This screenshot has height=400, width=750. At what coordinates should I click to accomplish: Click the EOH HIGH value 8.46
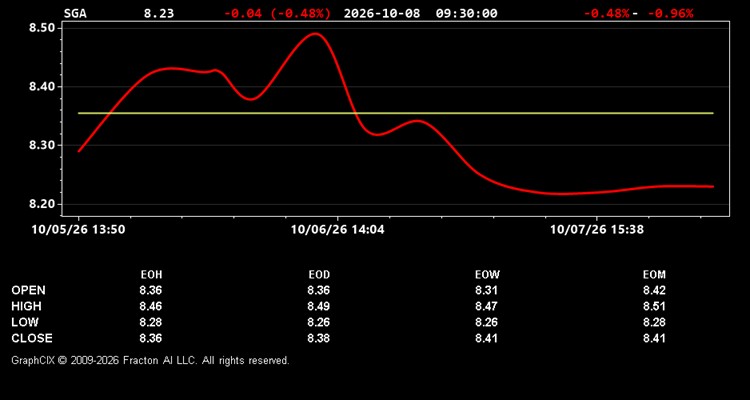[x=151, y=306]
